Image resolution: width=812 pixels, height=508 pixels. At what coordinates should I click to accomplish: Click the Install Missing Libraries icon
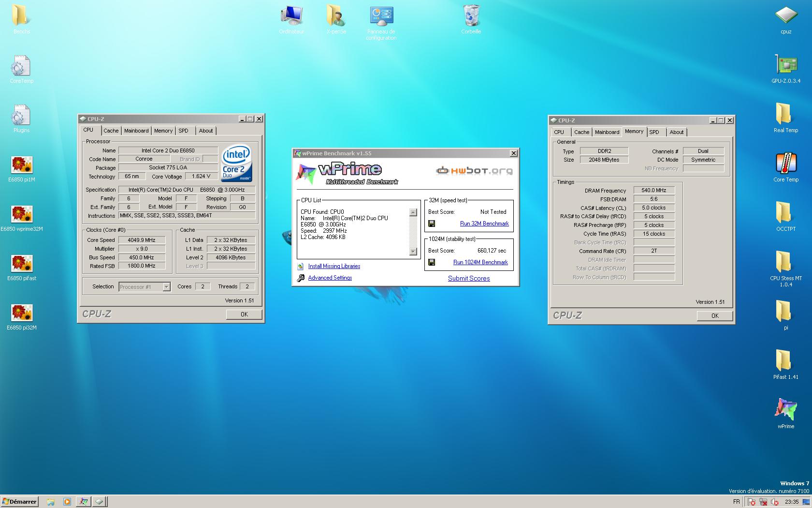click(301, 266)
